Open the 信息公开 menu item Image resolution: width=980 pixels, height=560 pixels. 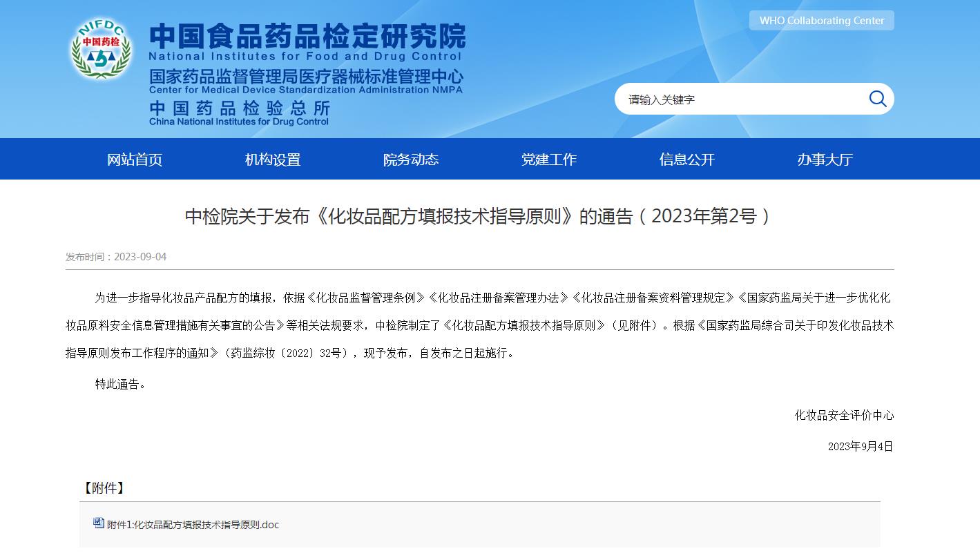click(687, 160)
